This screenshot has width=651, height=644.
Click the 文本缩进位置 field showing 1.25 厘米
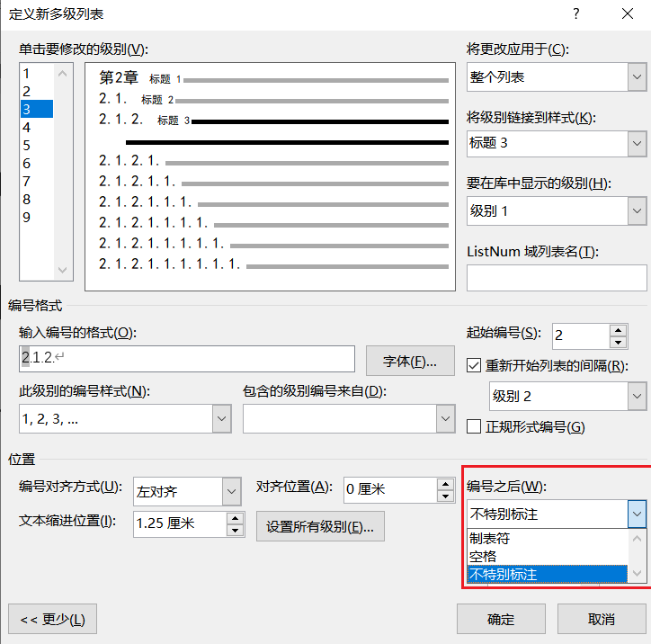[x=180, y=523]
